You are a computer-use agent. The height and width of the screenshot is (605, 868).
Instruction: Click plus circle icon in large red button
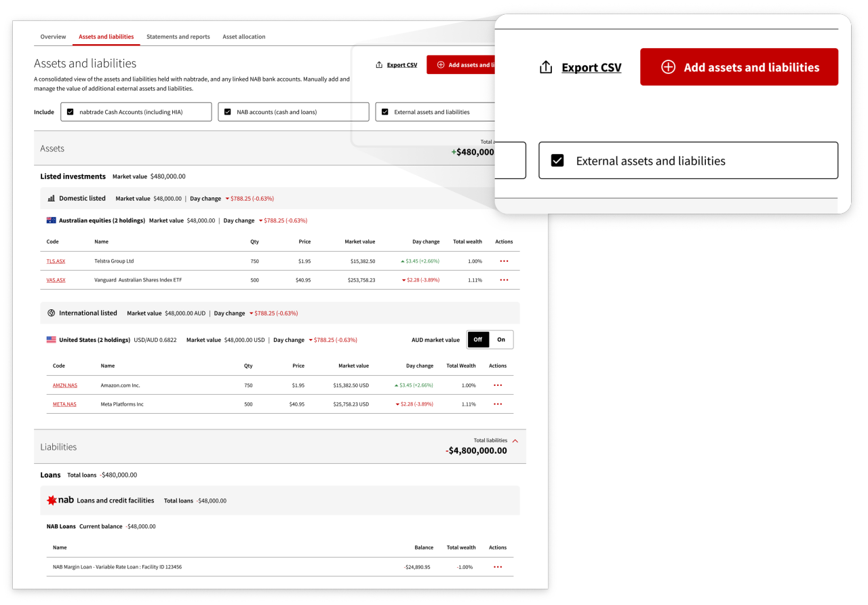[x=668, y=66]
